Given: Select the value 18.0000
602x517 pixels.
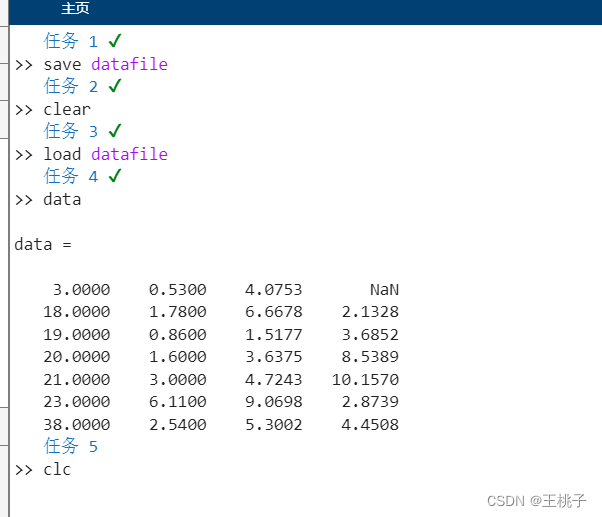Looking at the screenshot, I should pyautogui.click(x=77, y=312).
